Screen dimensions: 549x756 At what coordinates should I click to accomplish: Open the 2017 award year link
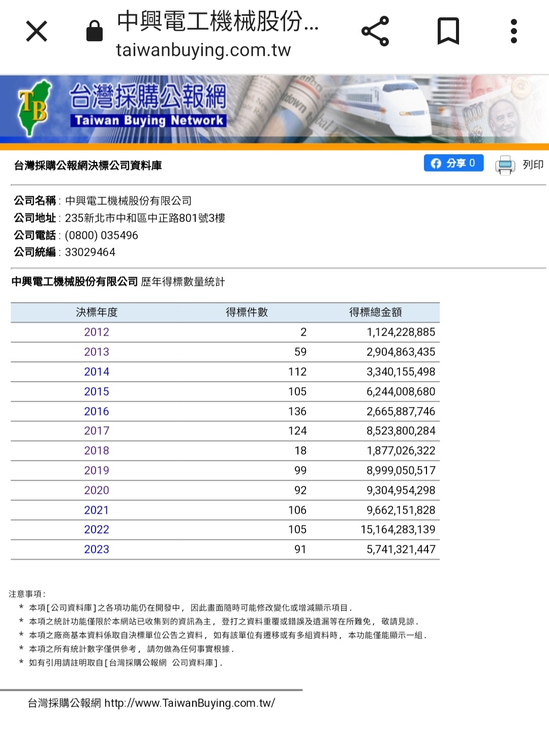(x=97, y=431)
